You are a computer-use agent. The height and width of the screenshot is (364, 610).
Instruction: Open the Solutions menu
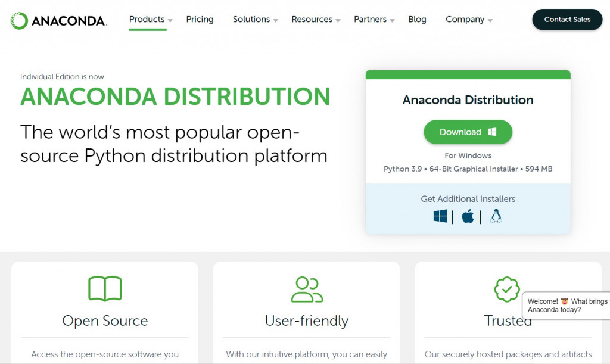pos(251,20)
